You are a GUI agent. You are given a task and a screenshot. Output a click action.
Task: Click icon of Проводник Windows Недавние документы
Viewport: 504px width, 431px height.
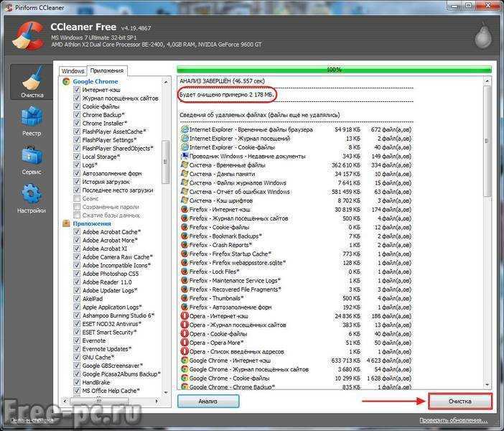185,156
